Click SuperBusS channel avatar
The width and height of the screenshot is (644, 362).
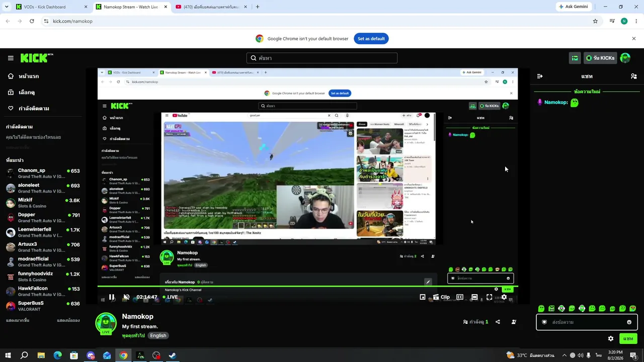11,306
